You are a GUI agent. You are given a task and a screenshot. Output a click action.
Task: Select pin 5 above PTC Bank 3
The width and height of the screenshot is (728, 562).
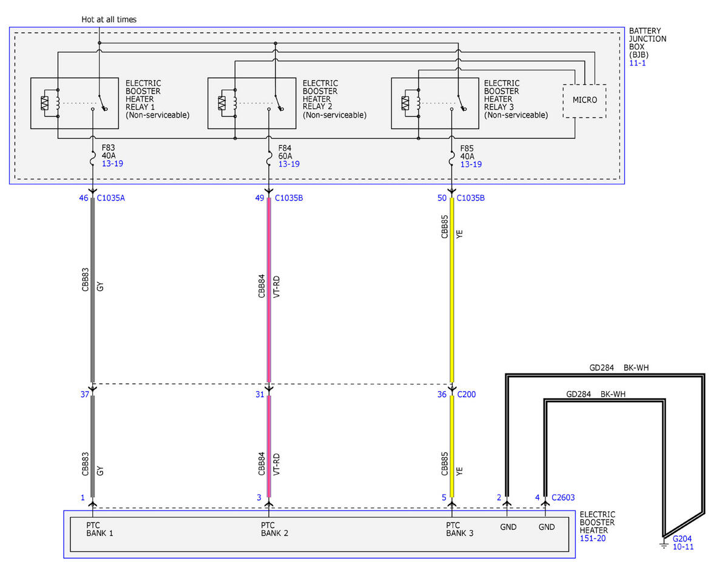pyautogui.click(x=443, y=498)
